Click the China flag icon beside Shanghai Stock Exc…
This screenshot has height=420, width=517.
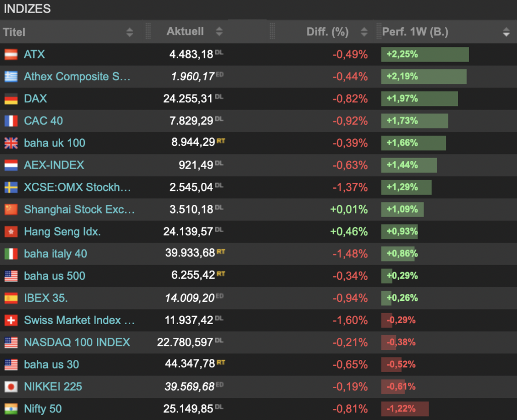click(x=11, y=209)
